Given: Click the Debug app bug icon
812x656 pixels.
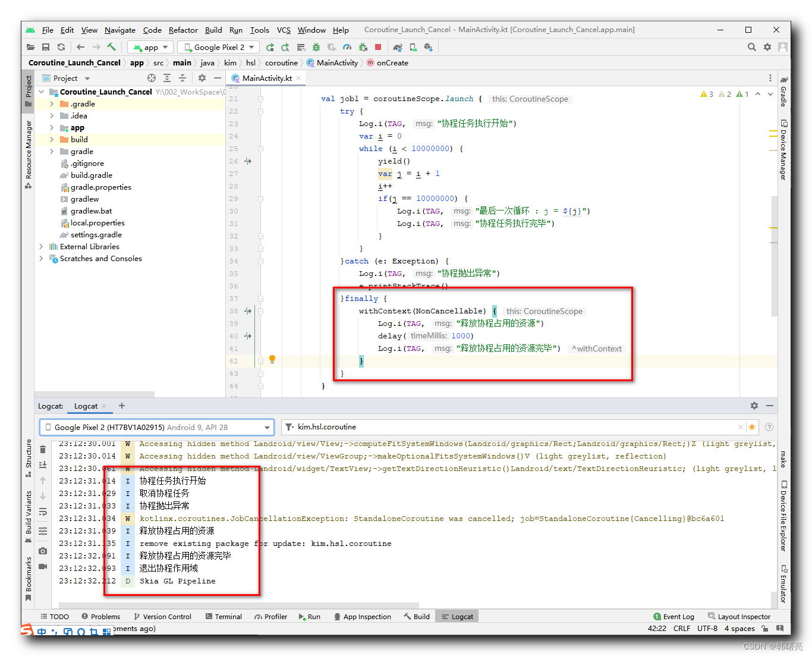Looking at the screenshot, I should click(316, 47).
